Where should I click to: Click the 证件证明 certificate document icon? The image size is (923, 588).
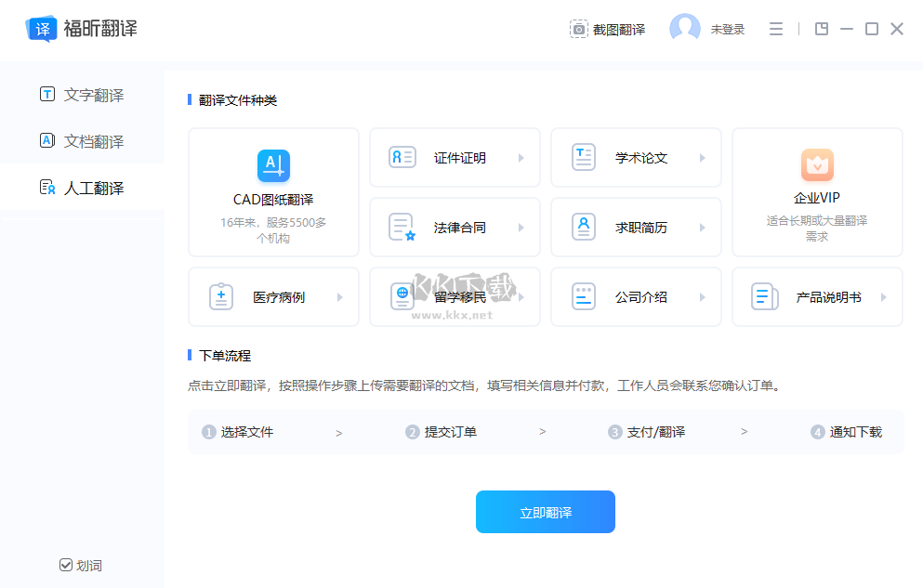coord(402,157)
